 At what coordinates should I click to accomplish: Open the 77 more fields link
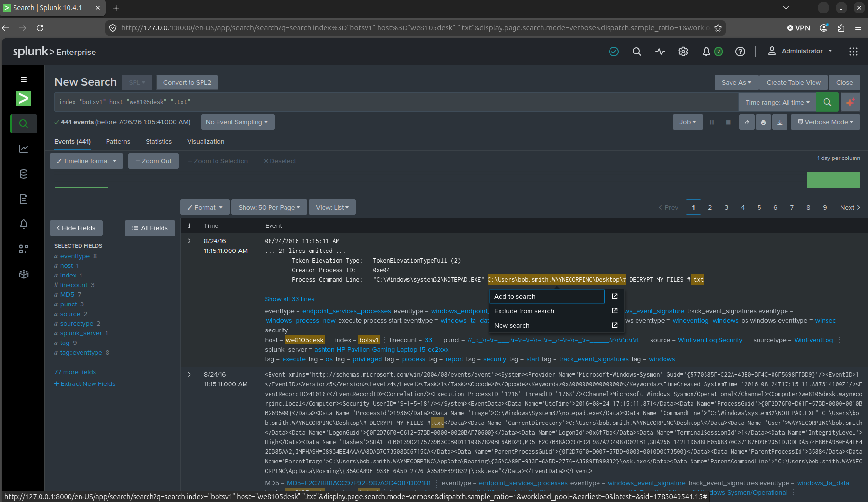click(x=75, y=372)
